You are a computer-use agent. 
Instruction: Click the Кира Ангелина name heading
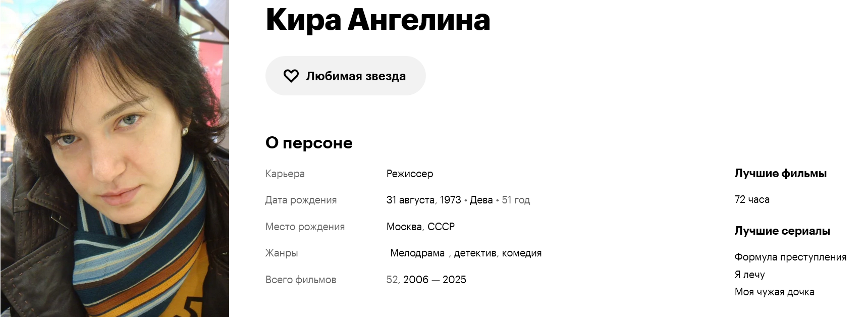tap(378, 20)
